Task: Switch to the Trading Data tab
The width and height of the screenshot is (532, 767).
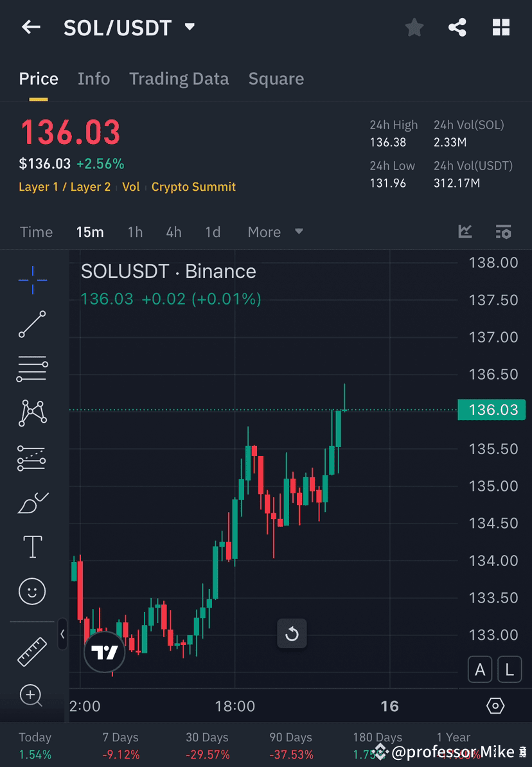Action: pos(179,78)
